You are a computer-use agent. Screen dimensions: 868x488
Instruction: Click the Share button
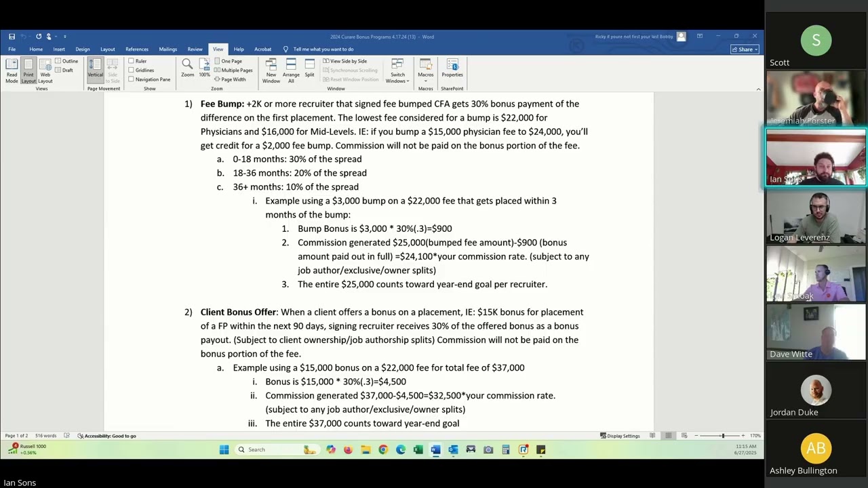(744, 49)
